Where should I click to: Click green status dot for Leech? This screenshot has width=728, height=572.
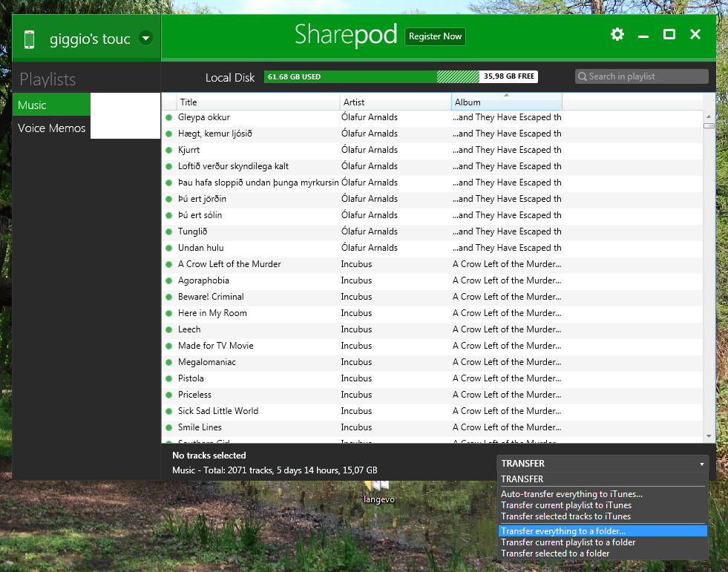click(x=169, y=329)
